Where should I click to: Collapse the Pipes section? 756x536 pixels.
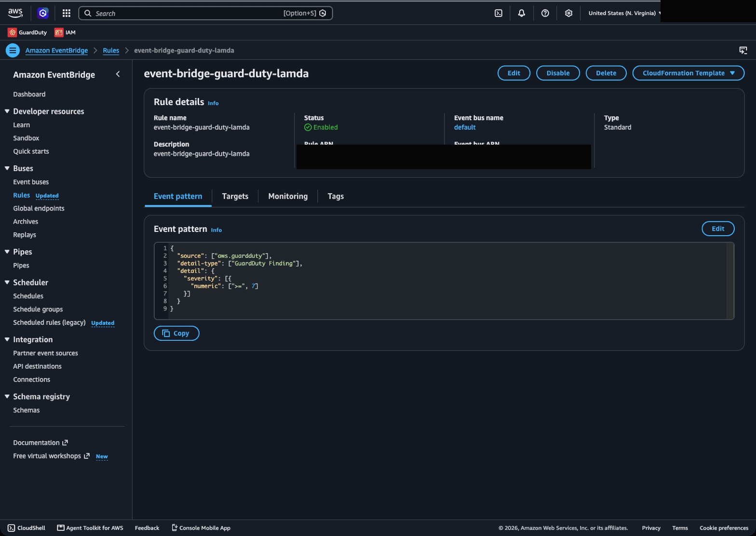coord(7,252)
